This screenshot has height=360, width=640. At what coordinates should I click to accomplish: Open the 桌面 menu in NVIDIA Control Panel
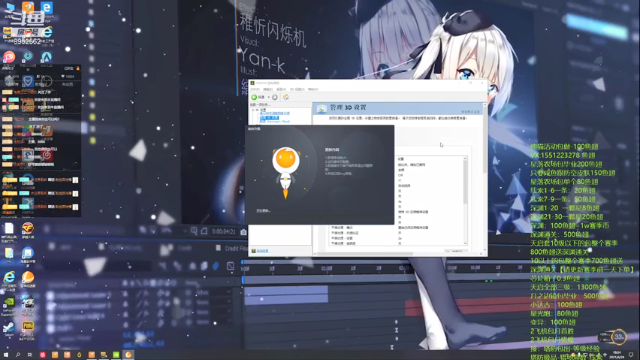point(281,89)
